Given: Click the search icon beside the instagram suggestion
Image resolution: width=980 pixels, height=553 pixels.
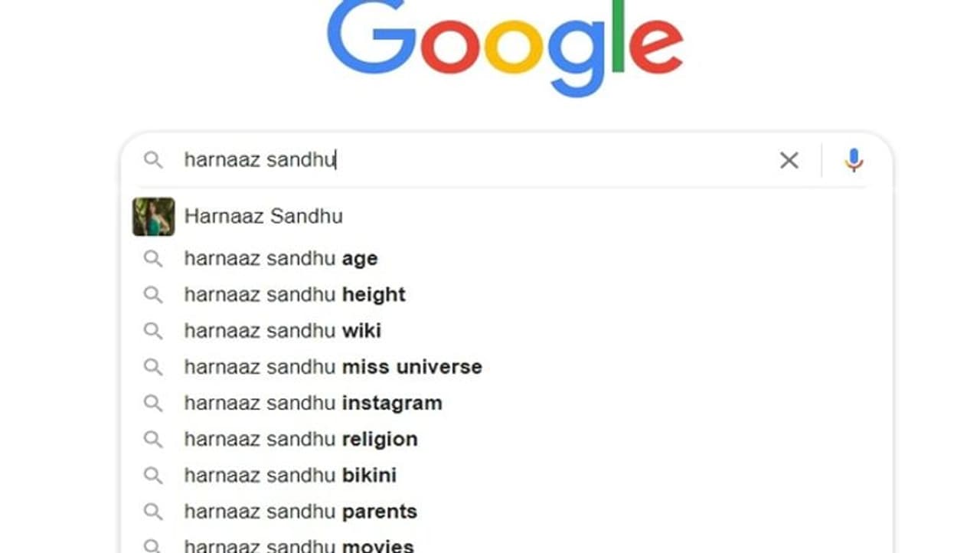Looking at the screenshot, I should coord(153,403).
